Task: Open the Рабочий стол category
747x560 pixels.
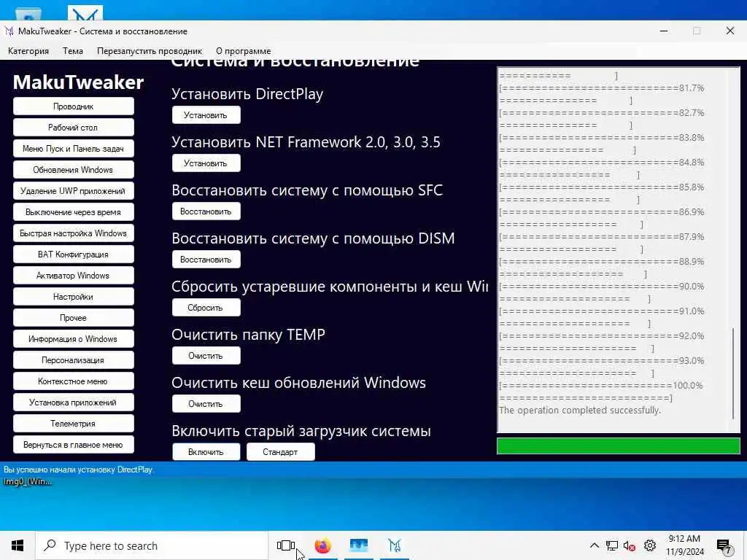Action: click(x=74, y=128)
